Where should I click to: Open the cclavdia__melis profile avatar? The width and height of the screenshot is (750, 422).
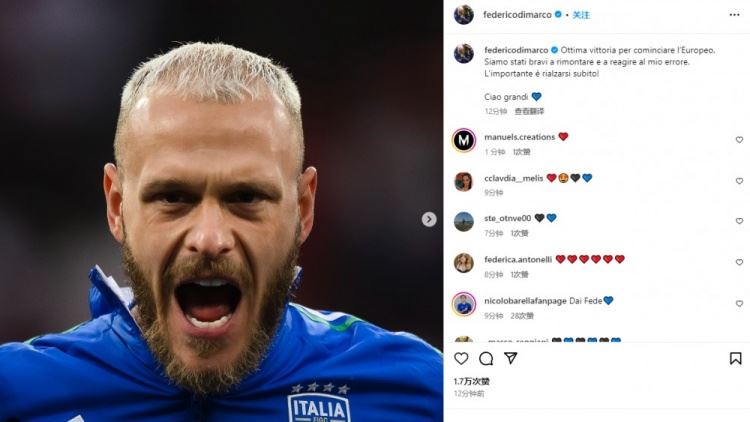(x=463, y=182)
